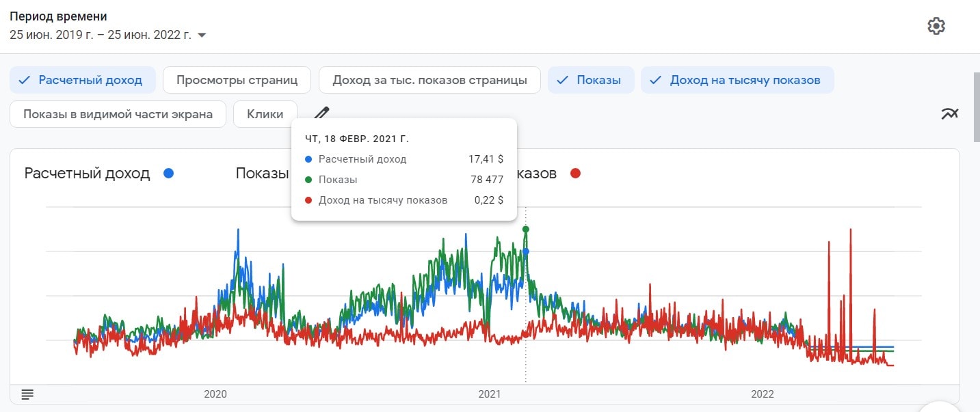Enable the Клики metric chip
The width and height of the screenshot is (980, 412).
tap(265, 114)
